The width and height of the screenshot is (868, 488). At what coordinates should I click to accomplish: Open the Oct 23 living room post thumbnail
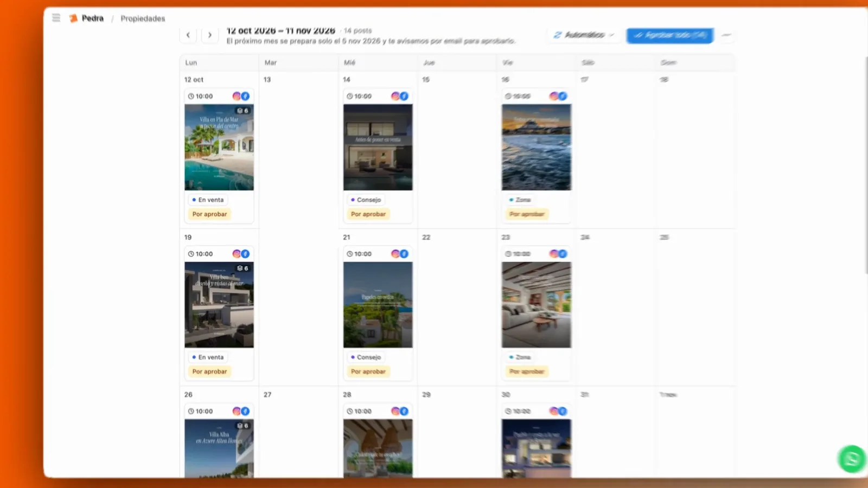pyautogui.click(x=536, y=305)
